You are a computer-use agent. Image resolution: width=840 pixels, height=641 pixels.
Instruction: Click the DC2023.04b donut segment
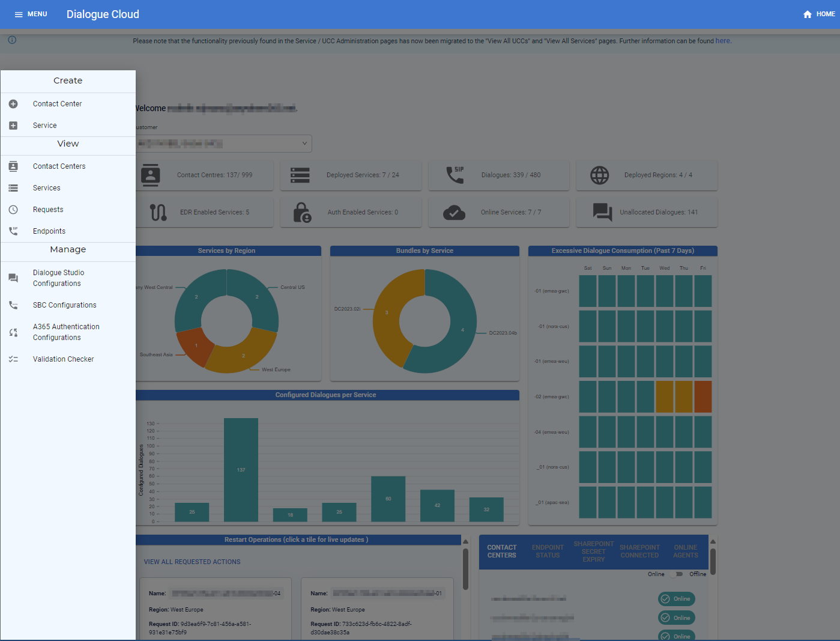pyautogui.click(x=462, y=329)
